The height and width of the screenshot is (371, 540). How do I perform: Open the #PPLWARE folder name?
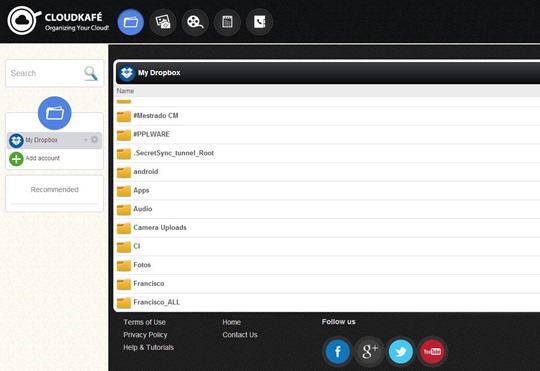click(x=152, y=134)
